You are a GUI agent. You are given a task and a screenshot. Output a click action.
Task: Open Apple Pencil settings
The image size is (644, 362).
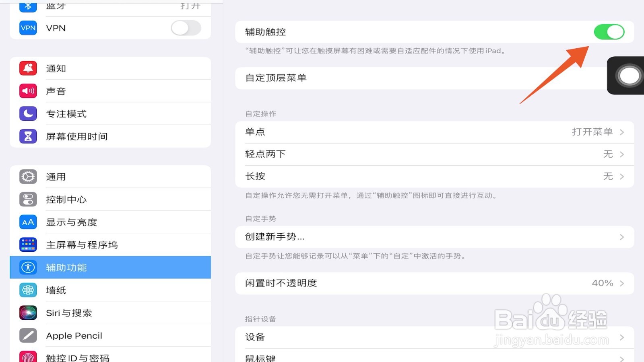(x=110, y=335)
